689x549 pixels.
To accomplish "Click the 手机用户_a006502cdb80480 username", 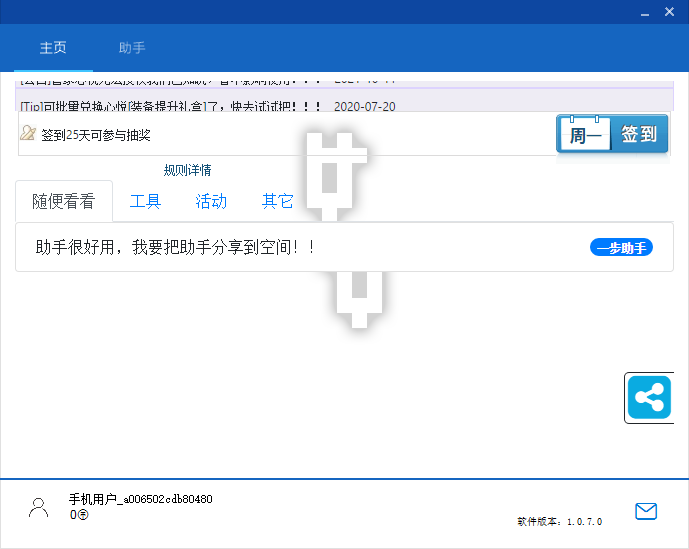I will 141,499.
